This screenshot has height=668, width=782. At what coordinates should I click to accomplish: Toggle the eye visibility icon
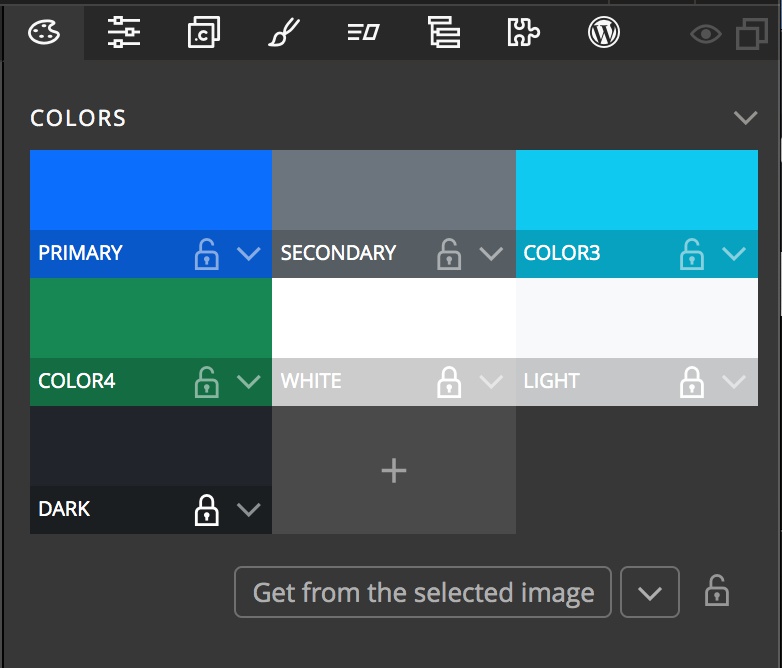(706, 34)
